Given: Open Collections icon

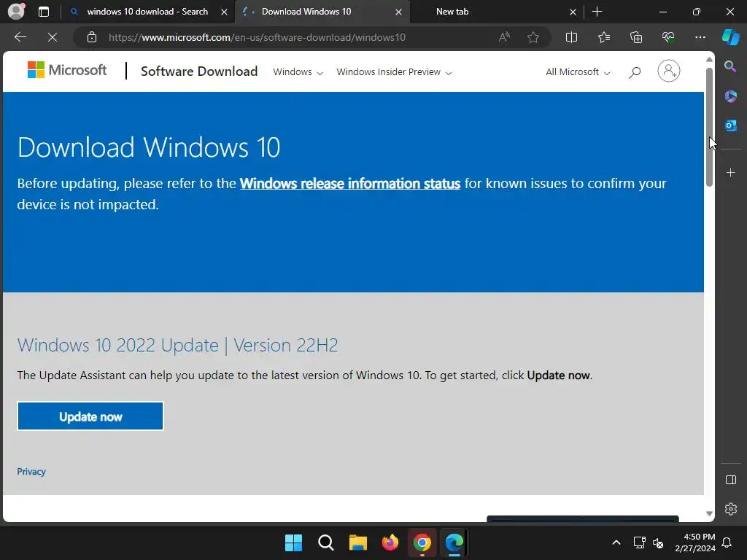Looking at the screenshot, I should (636, 37).
